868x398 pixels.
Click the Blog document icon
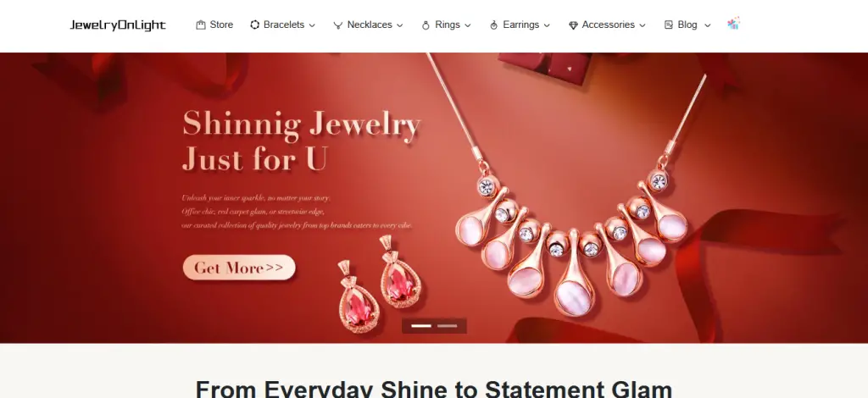click(x=669, y=25)
